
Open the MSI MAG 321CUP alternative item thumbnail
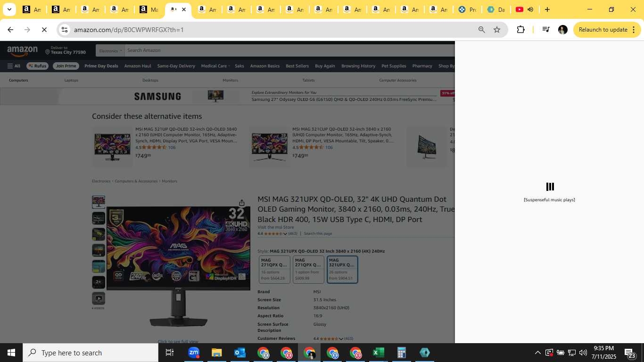pyautogui.click(x=269, y=146)
